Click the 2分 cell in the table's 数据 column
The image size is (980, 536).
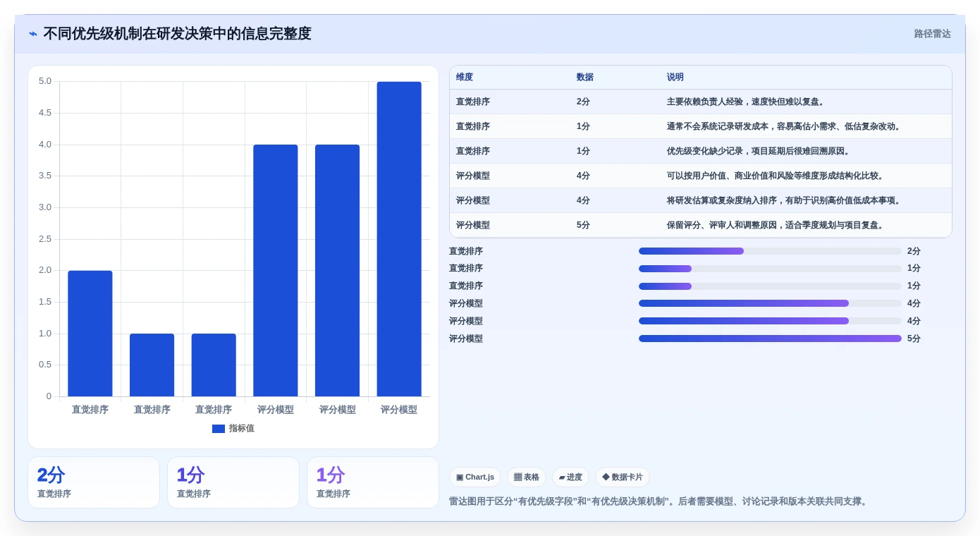584,102
